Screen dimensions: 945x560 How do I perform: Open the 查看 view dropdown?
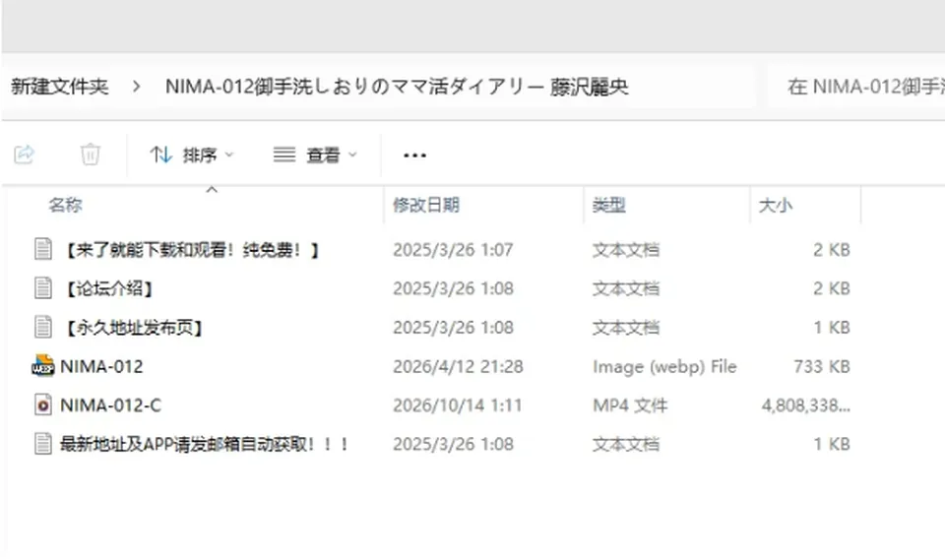315,155
